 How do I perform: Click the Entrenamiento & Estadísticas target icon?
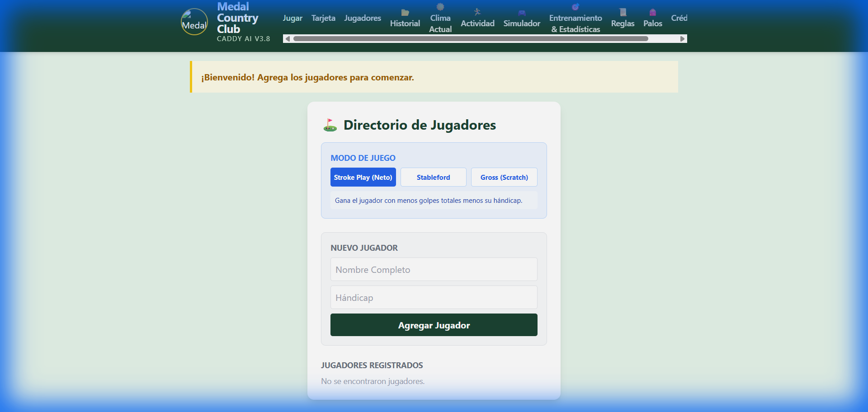575,7
